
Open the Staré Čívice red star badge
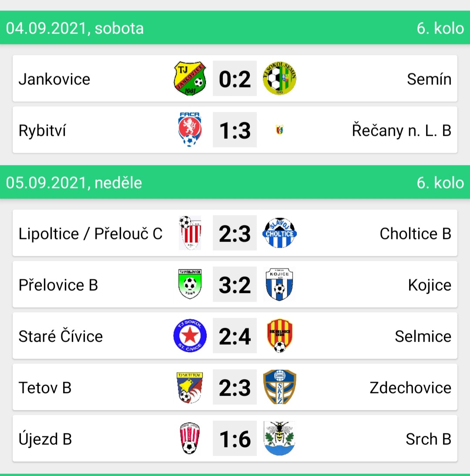(190, 336)
